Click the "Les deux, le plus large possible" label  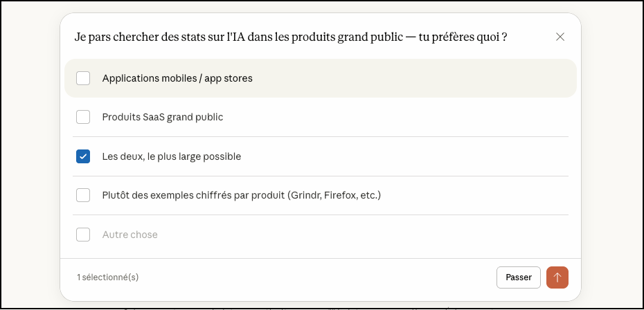coord(172,156)
